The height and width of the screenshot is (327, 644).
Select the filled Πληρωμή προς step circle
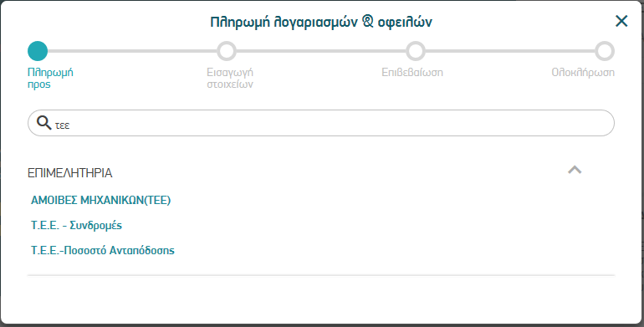tap(38, 51)
